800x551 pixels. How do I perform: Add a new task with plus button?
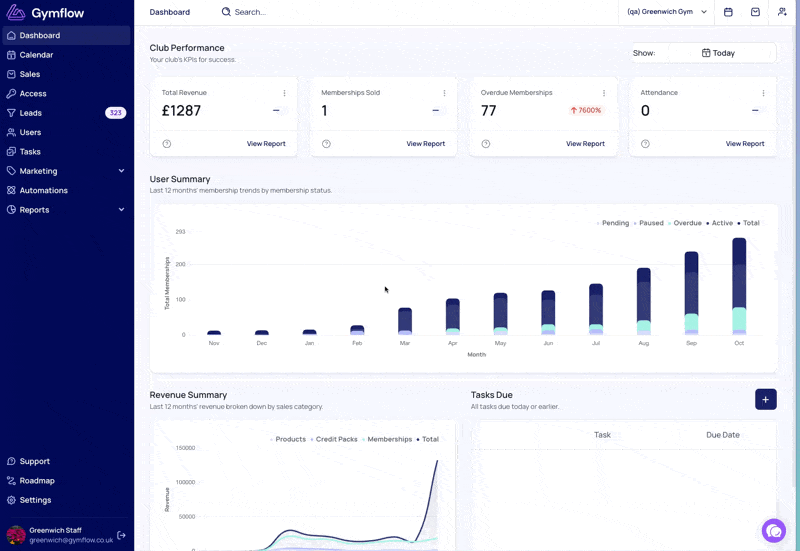[765, 399]
